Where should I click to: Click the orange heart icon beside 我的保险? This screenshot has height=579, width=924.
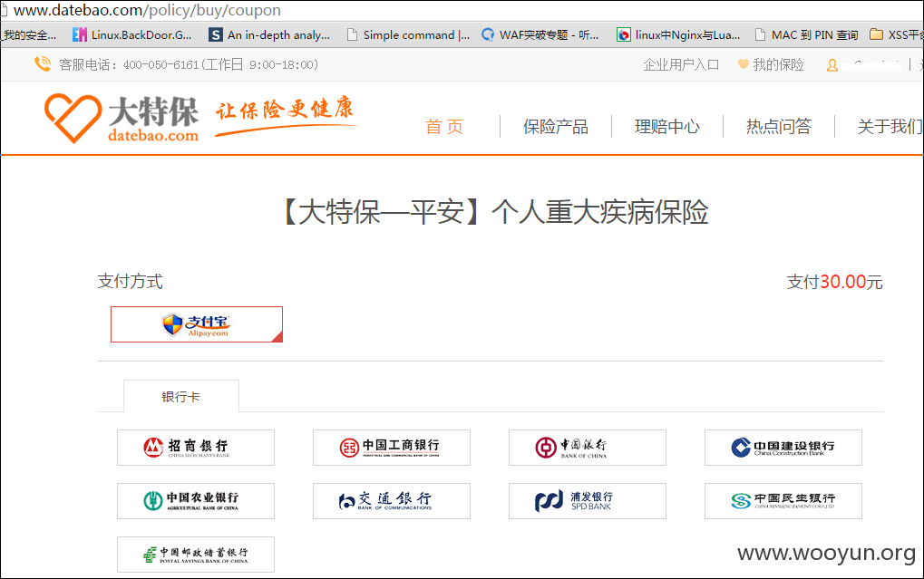click(x=743, y=63)
